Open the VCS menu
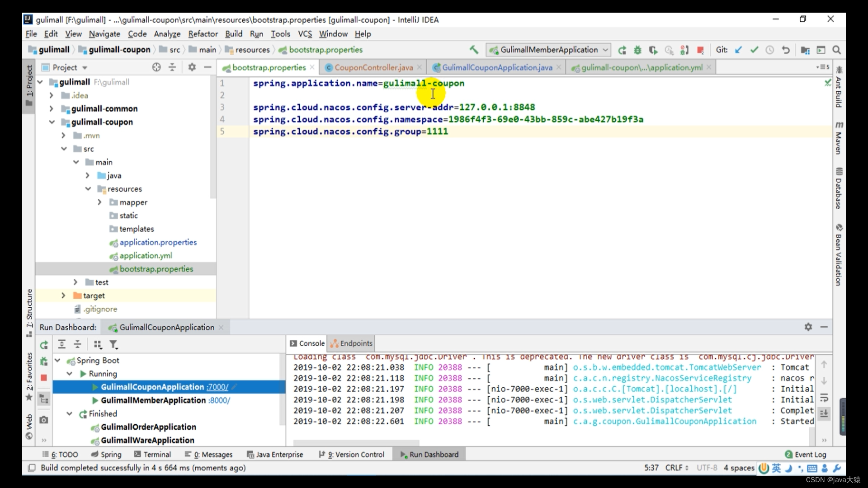The width and height of the screenshot is (868, 488). [305, 34]
